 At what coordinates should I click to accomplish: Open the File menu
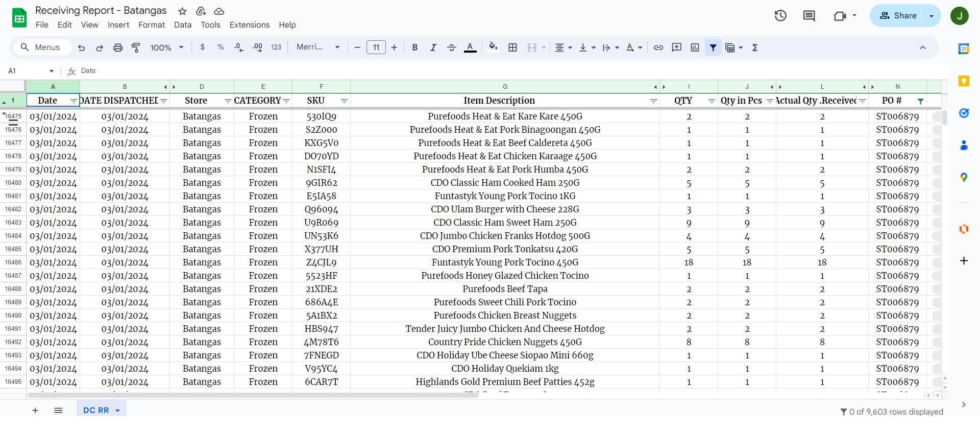tap(42, 25)
